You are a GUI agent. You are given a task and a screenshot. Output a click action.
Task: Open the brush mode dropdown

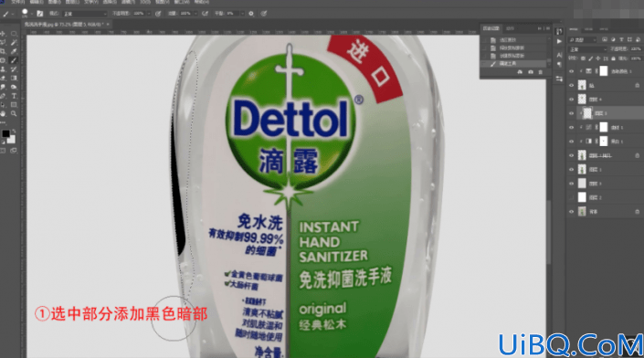(x=85, y=14)
